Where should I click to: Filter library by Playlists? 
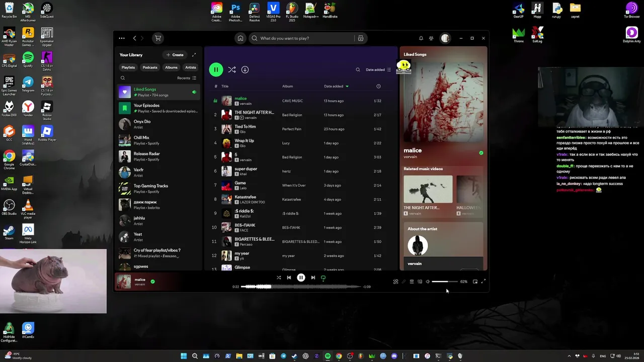128,67
